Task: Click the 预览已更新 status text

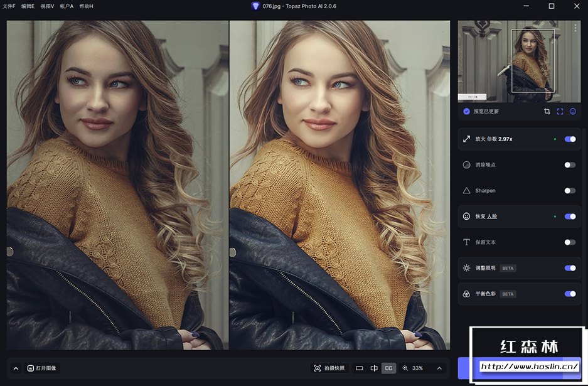Action: 486,112
